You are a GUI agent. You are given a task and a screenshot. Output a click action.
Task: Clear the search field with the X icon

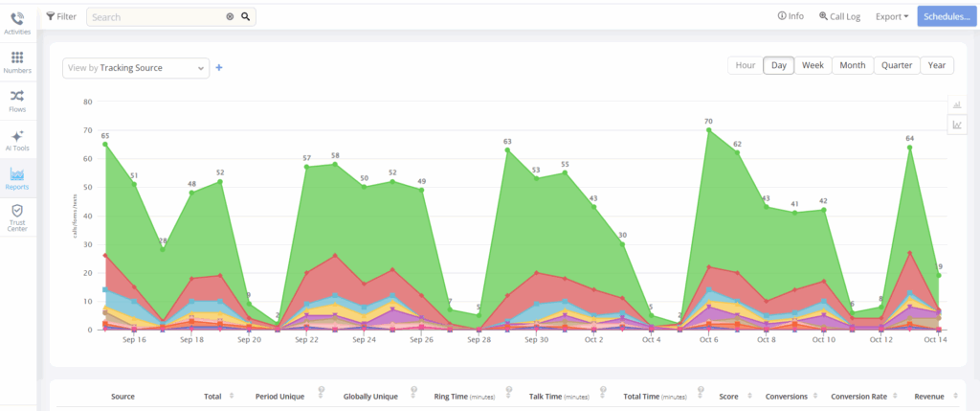click(x=230, y=16)
